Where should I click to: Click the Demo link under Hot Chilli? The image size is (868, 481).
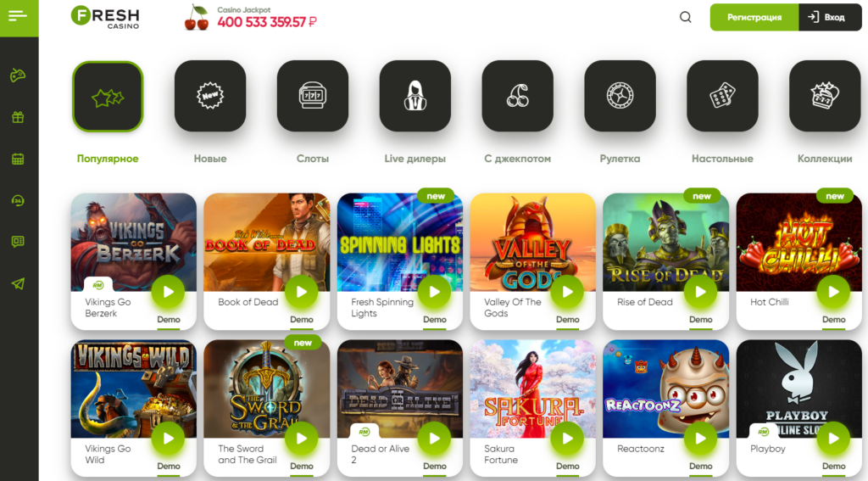(x=834, y=320)
